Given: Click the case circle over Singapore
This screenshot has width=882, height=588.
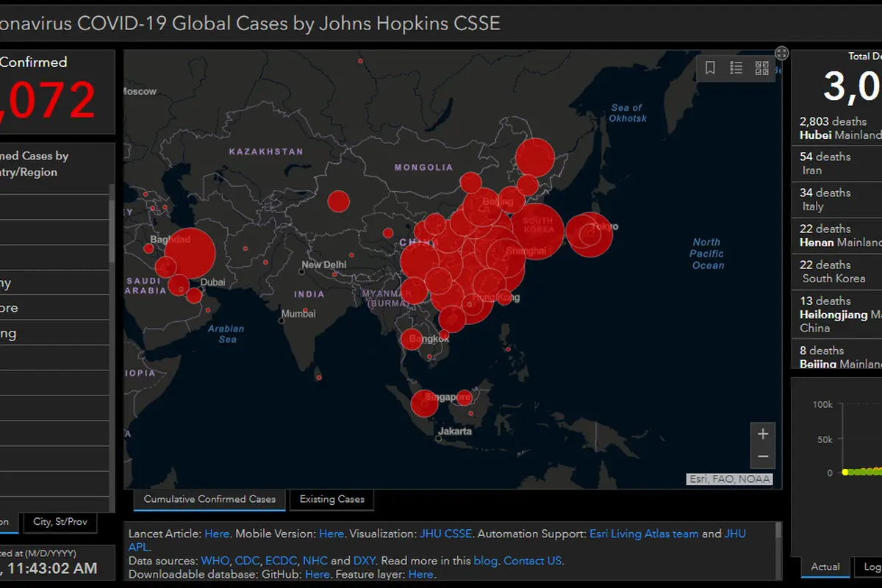Looking at the screenshot, I should (x=425, y=404).
